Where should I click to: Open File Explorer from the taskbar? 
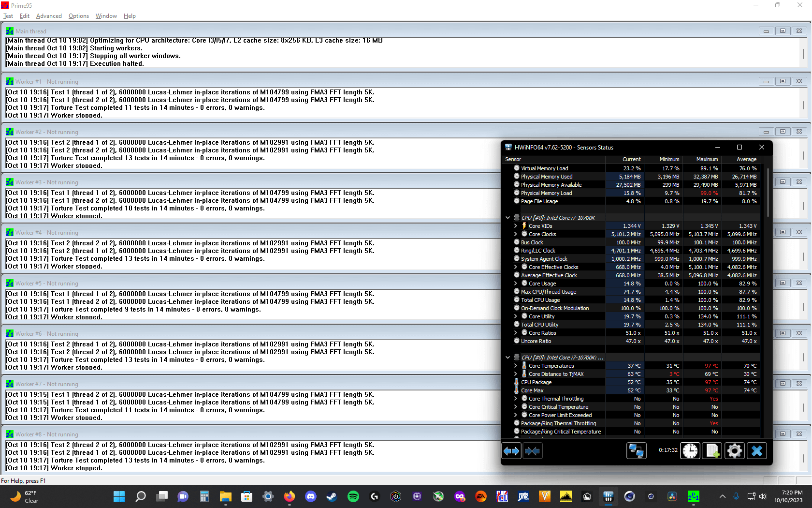225,496
